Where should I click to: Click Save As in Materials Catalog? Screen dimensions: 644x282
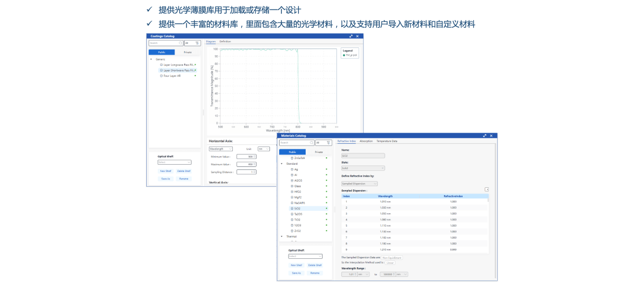296,272
